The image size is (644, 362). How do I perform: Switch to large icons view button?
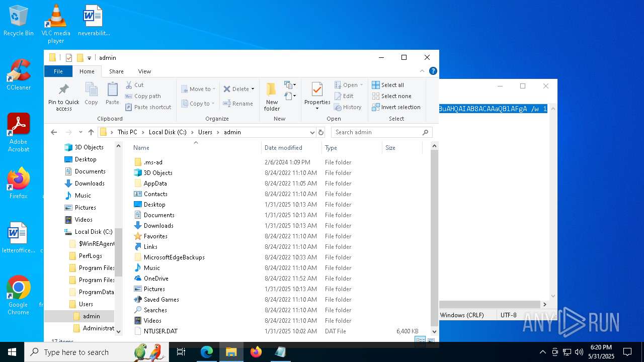tap(431, 341)
